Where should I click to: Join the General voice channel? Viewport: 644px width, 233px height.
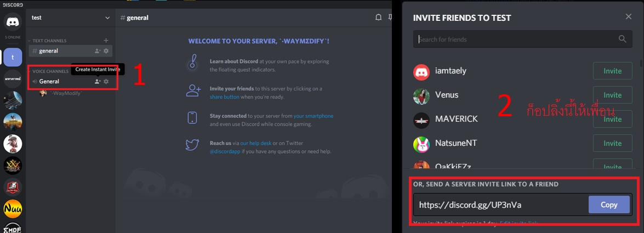70,81
